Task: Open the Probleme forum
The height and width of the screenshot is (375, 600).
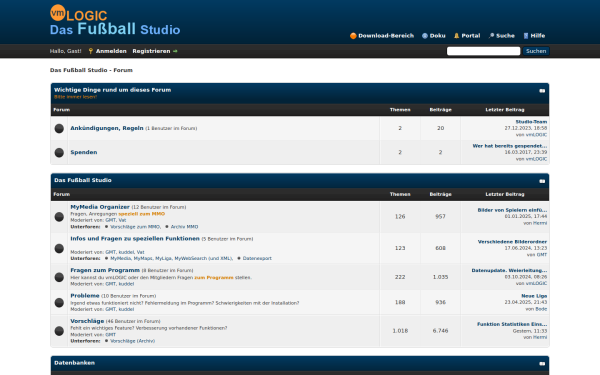Action: tap(85, 296)
